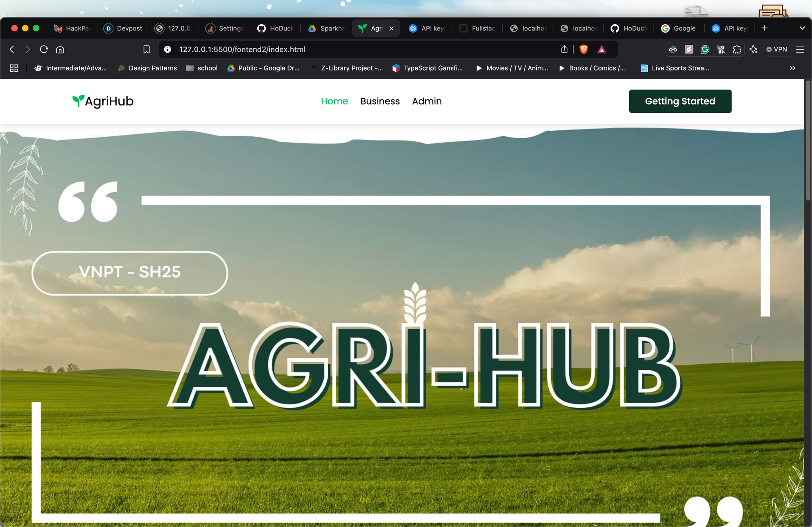View site information icon beside URL

click(x=168, y=50)
